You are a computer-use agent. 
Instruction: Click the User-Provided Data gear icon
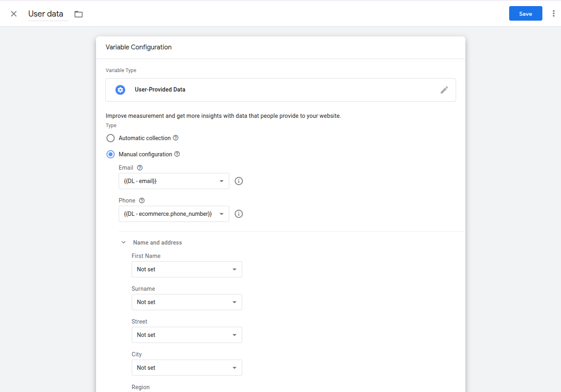[120, 89]
